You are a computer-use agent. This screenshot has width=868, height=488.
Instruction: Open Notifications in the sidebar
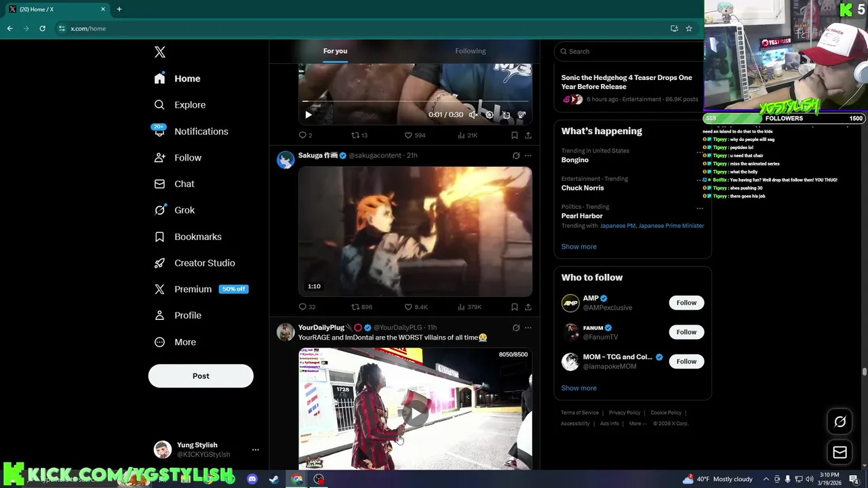pyautogui.click(x=191, y=131)
